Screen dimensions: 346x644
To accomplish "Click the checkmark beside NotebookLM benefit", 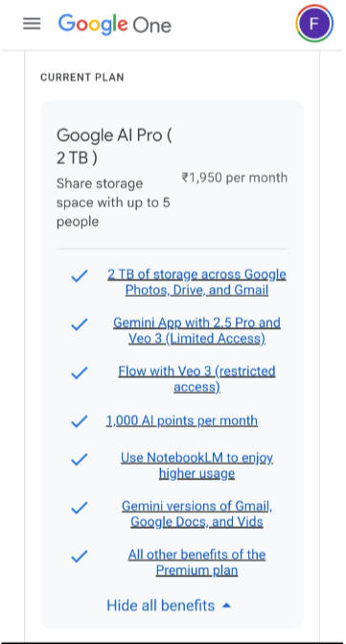I will (80, 459).
